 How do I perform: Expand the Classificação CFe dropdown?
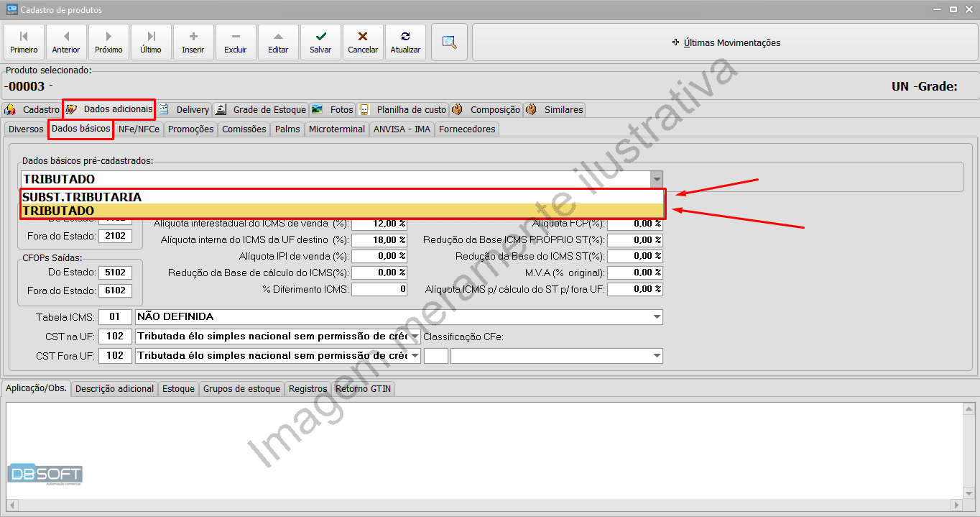656,356
